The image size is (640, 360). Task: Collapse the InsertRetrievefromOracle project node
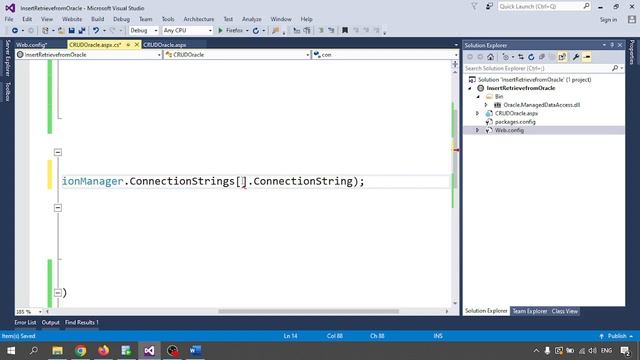pyautogui.click(x=470, y=88)
